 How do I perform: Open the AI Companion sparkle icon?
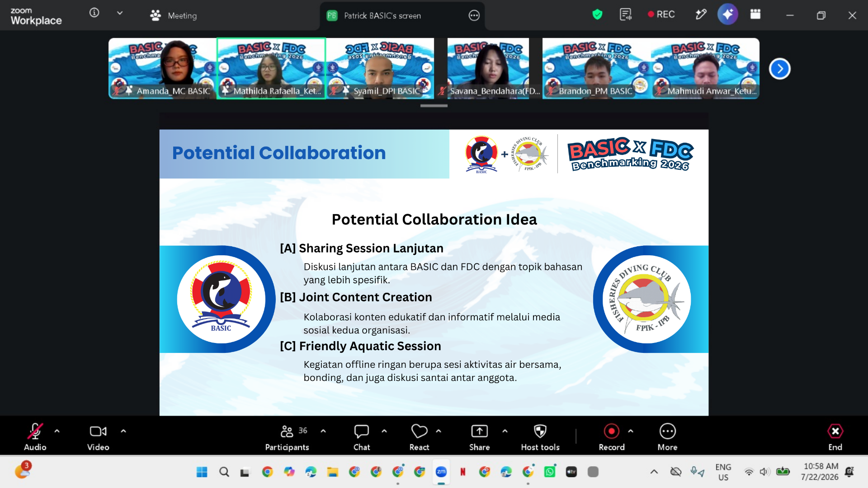coord(728,14)
